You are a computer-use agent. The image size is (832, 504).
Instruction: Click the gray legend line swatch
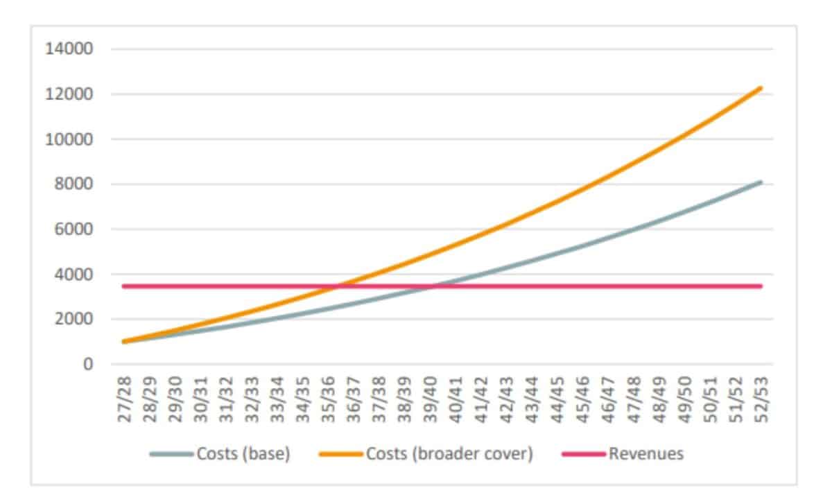point(172,455)
